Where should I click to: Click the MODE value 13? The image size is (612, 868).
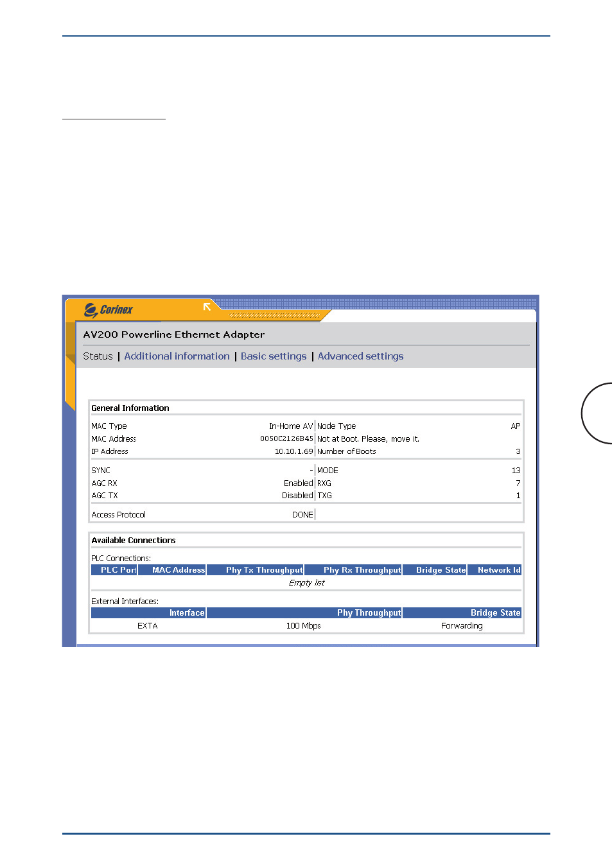point(516,471)
